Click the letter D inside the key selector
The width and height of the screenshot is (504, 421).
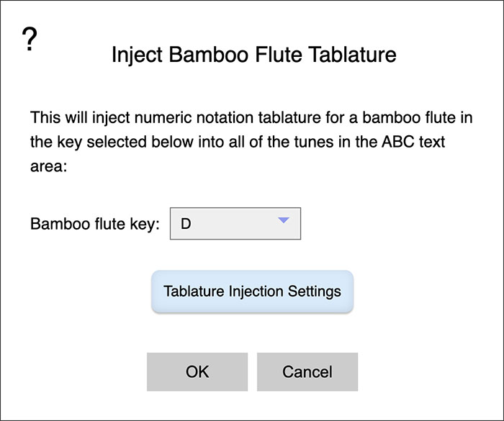tap(186, 224)
